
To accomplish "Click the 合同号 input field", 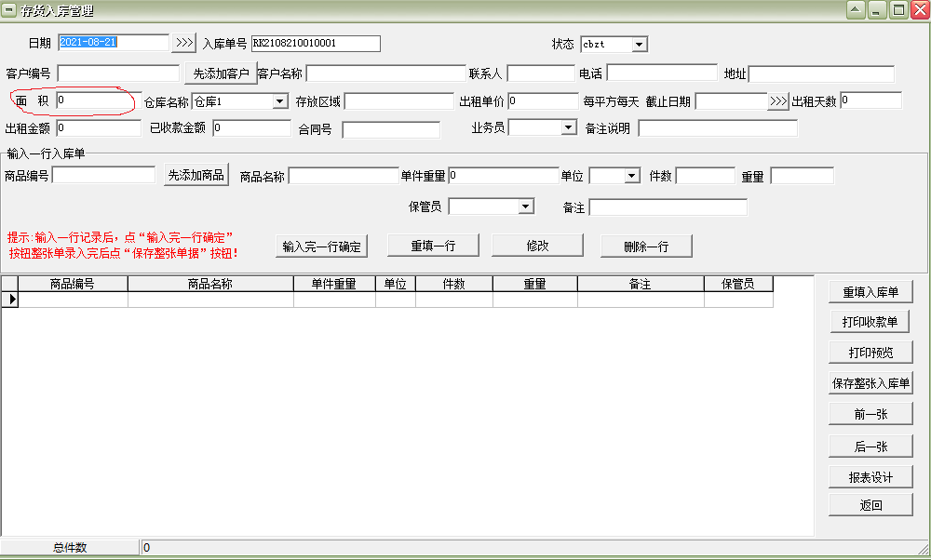I will click(391, 130).
